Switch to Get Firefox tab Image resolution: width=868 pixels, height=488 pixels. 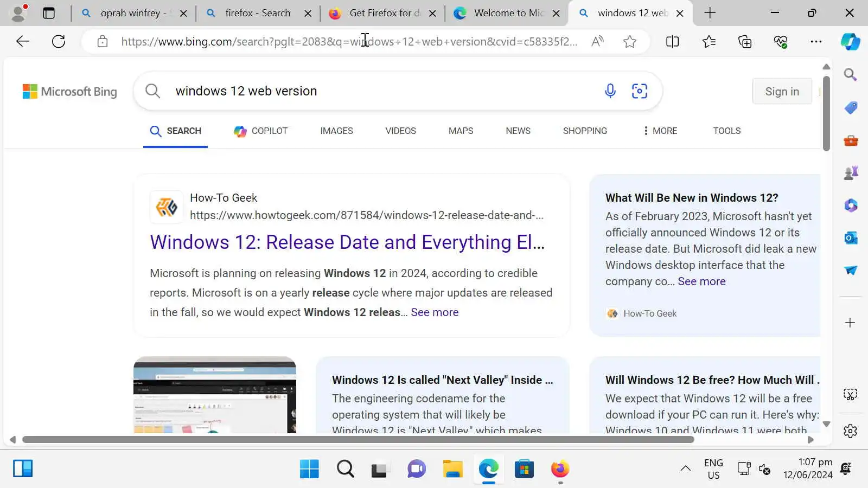tap(382, 13)
